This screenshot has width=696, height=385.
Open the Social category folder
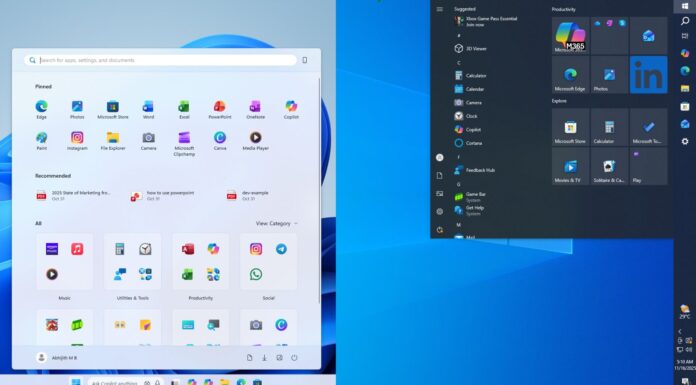(x=268, y=262)
